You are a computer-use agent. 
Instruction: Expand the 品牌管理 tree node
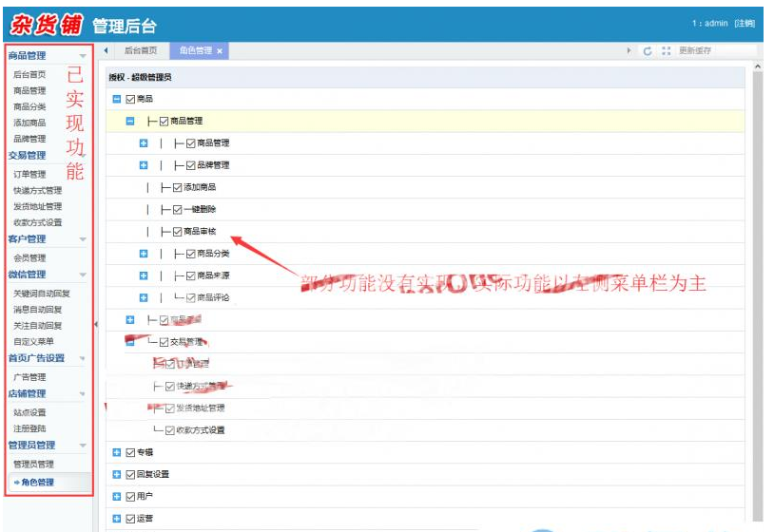click(x=144, y=165)
